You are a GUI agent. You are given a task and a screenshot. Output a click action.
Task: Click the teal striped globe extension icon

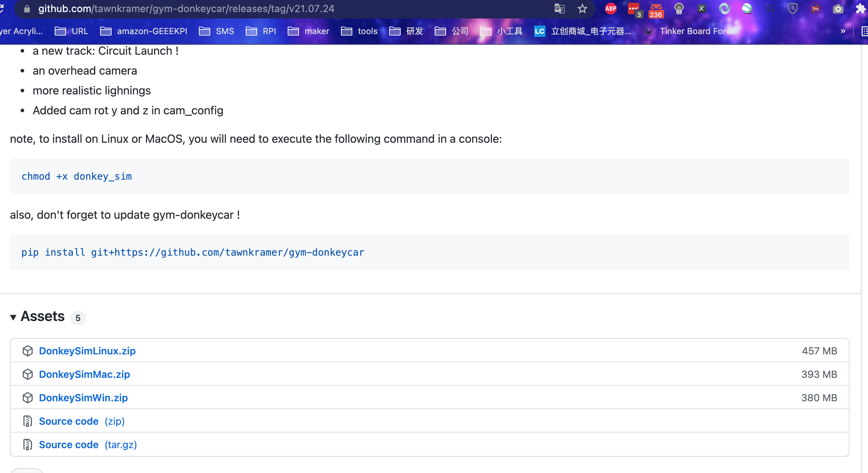pos(747,9)
